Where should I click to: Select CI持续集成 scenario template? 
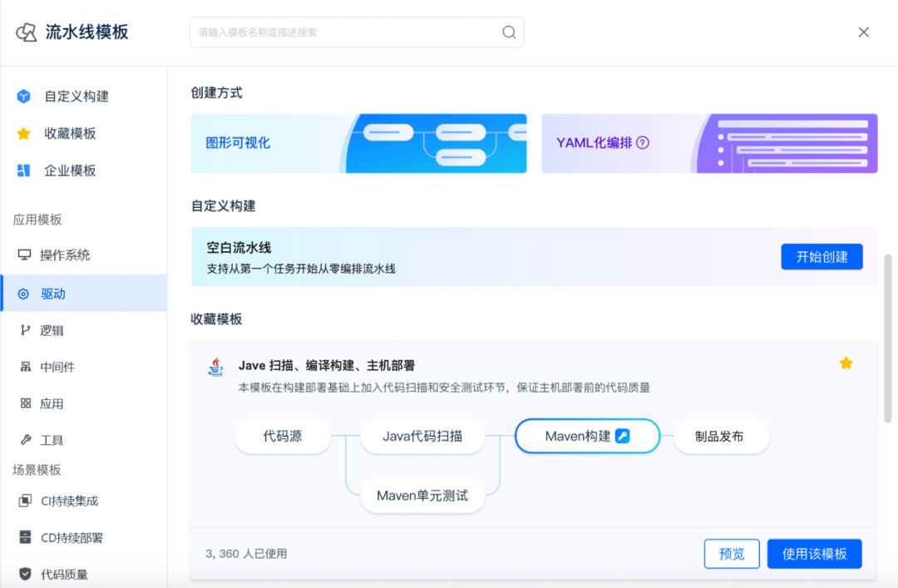tap(69, 501)
